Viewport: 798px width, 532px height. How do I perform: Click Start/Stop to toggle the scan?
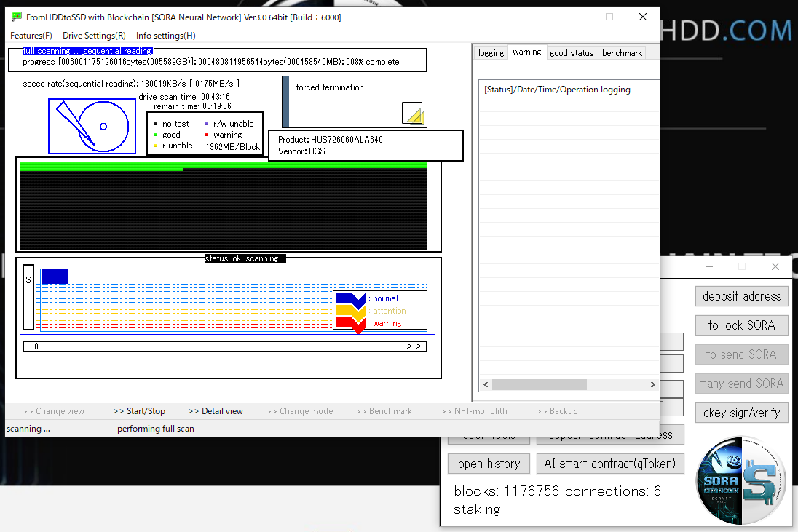point(140,411)
